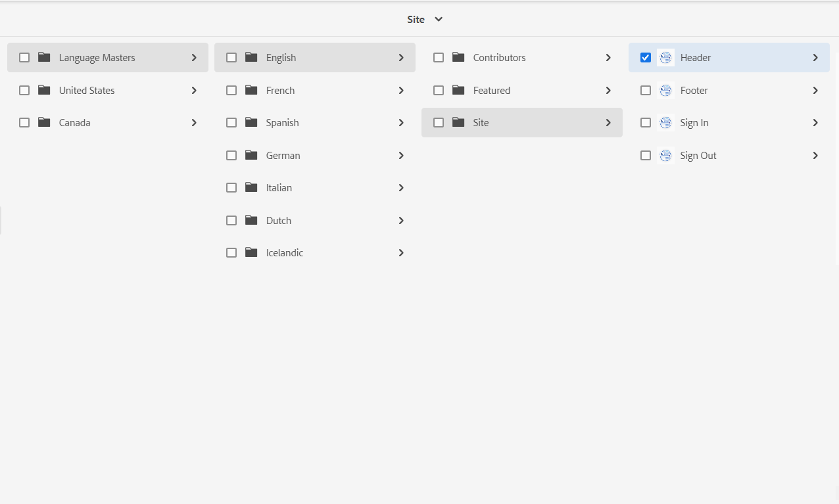Image resolution: width=839 pixels, height=504 pixels.
Task: Click the Footer page thumbnail icon
Action: [665, 91]
